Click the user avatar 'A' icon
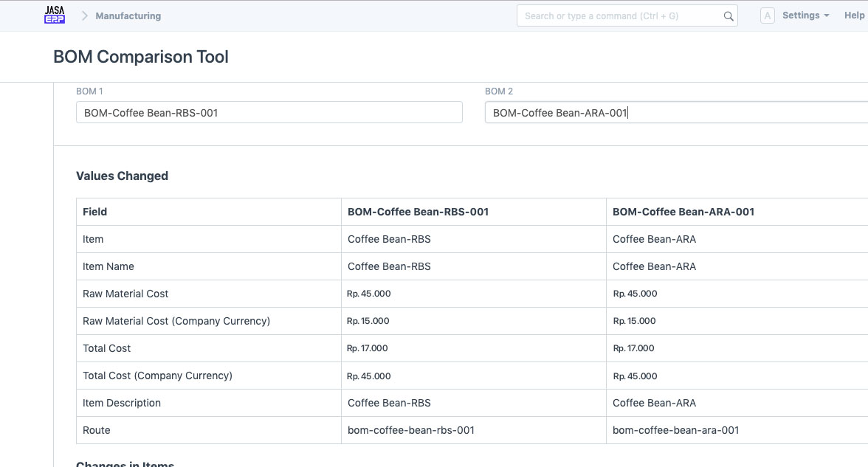This screenshot has height=467, width=868. point(767,15)
